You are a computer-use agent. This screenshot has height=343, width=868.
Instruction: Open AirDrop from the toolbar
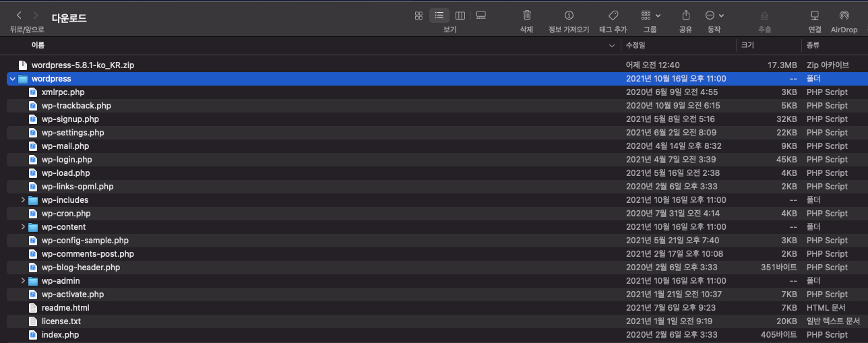(x=844, y=15)
